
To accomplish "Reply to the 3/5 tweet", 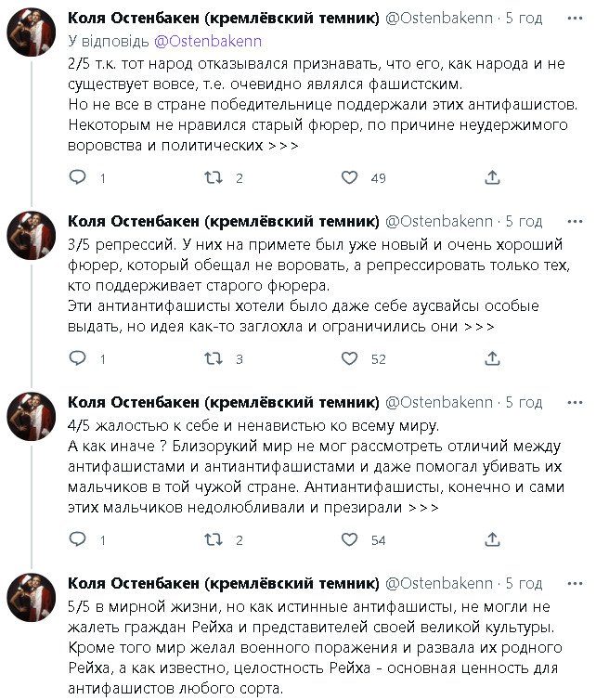I will pos(79,358).
